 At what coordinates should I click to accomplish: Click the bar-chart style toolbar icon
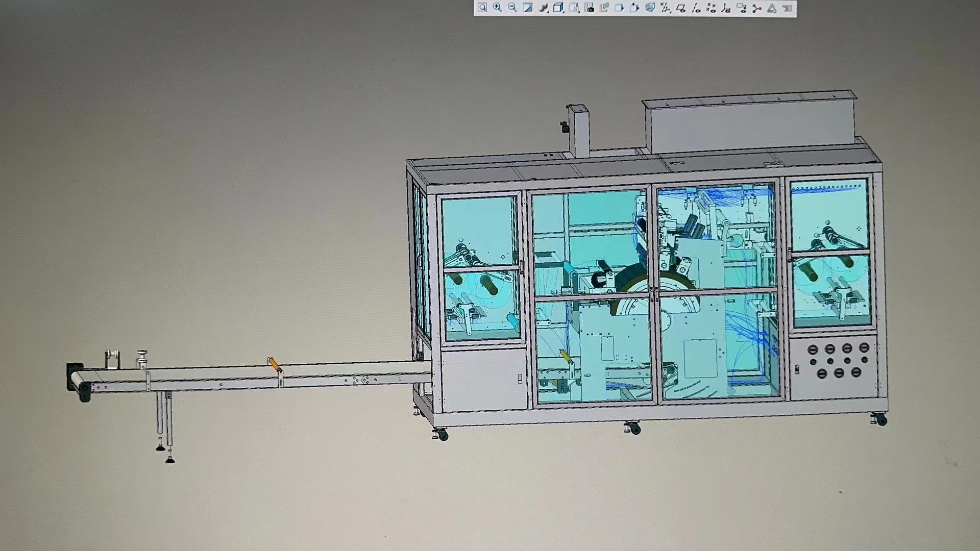pyautogui.click(x=604, y=8)
